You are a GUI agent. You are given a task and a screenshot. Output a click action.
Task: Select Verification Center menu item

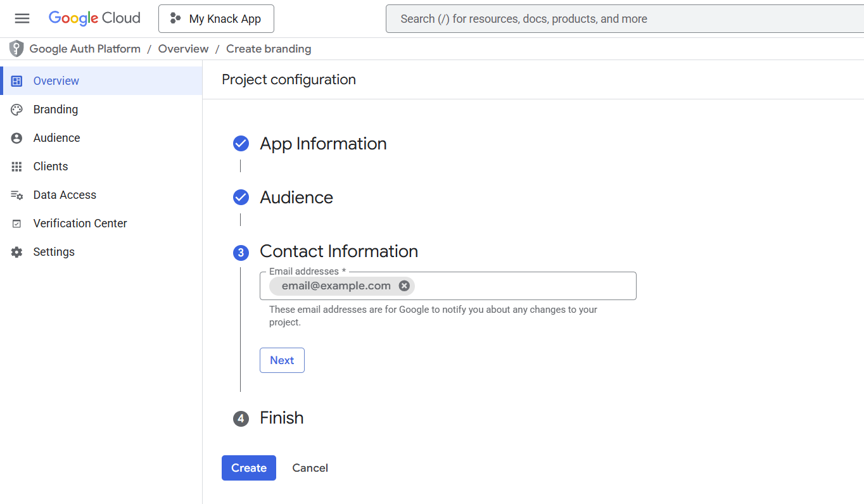pyautogui.click(x=80, y=224)
